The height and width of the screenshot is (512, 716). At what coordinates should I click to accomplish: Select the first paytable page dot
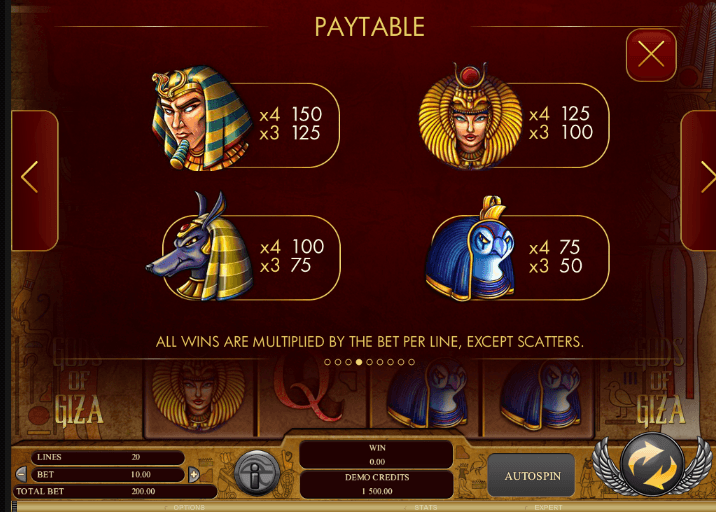(x=327, y=362)
